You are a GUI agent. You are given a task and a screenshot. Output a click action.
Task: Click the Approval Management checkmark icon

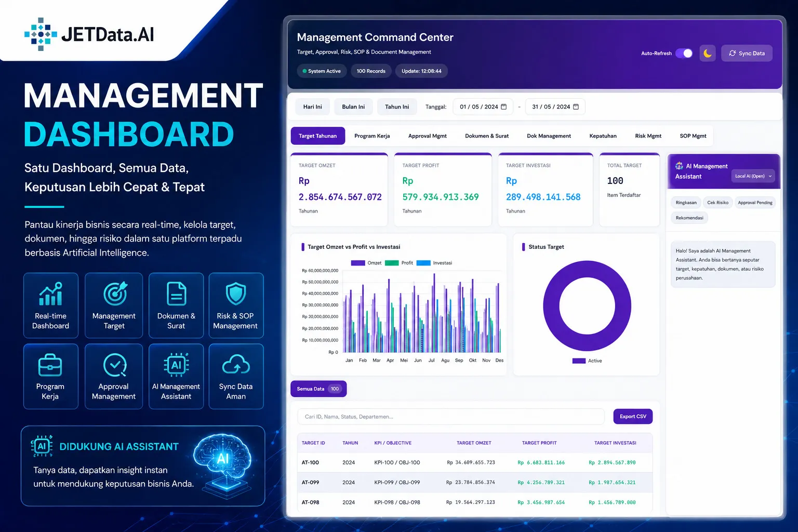115,365
